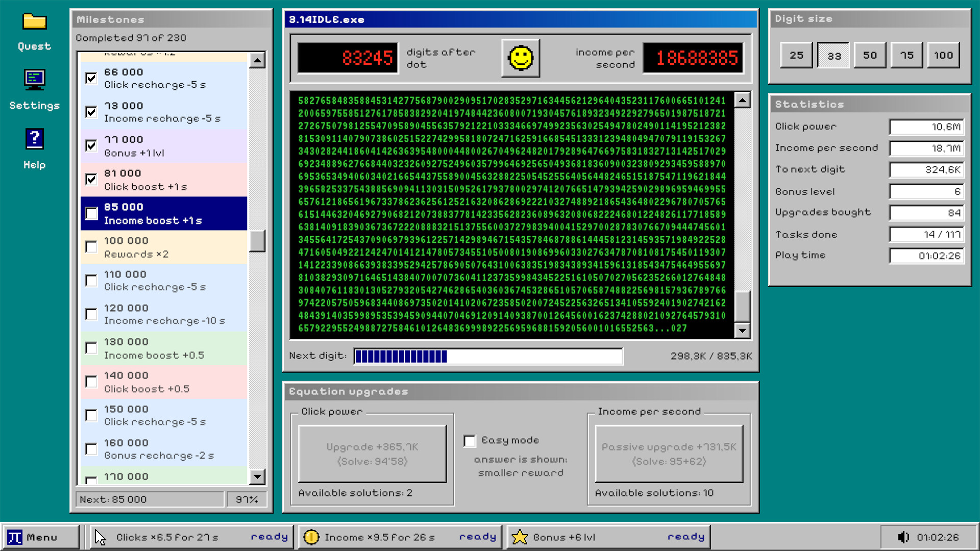Click the Click power statistic value

[x=926, y=127]
